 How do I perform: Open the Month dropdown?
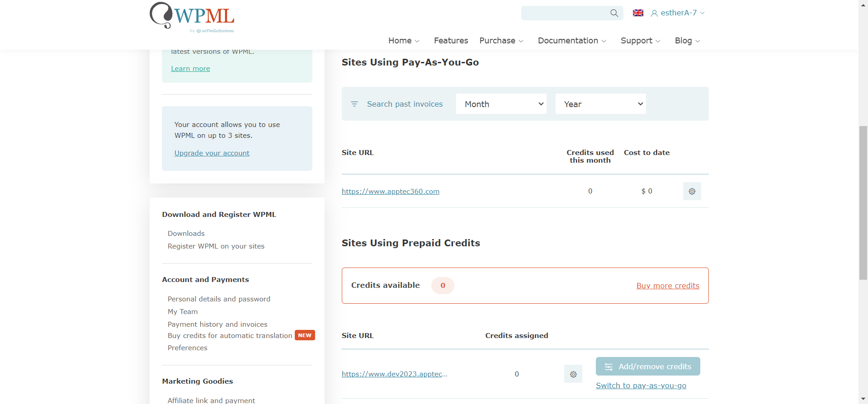501,104
